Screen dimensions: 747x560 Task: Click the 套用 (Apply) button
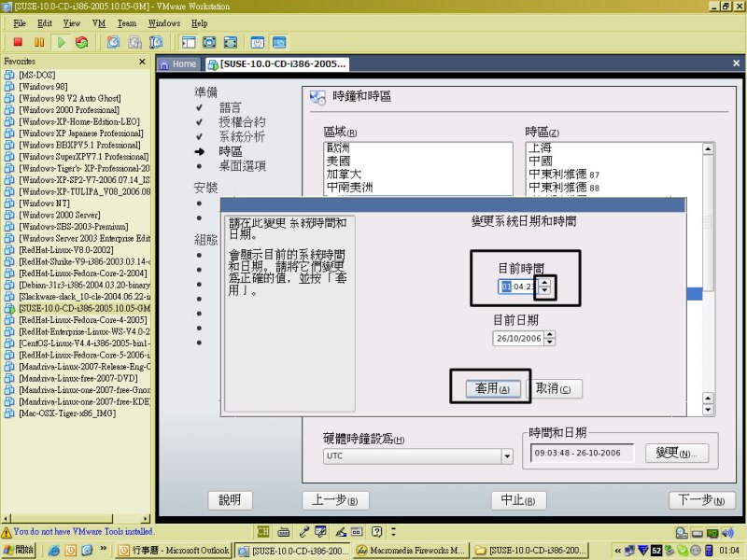[x=493, y=388]
